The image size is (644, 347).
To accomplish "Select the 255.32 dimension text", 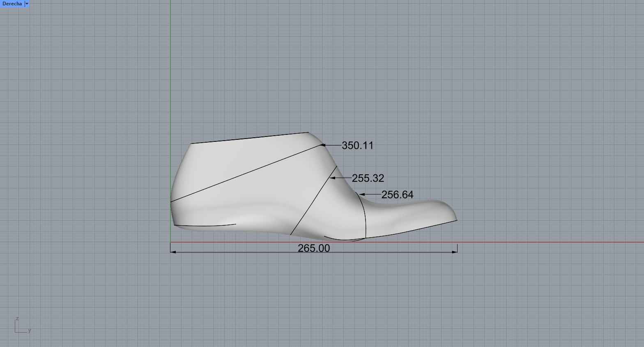I will 368,178.
